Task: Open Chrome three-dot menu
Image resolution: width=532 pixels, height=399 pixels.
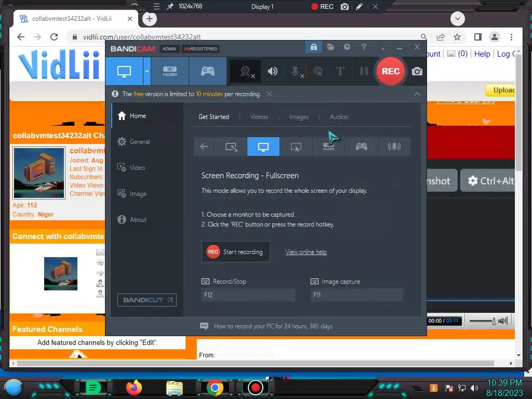Action: 511,37
